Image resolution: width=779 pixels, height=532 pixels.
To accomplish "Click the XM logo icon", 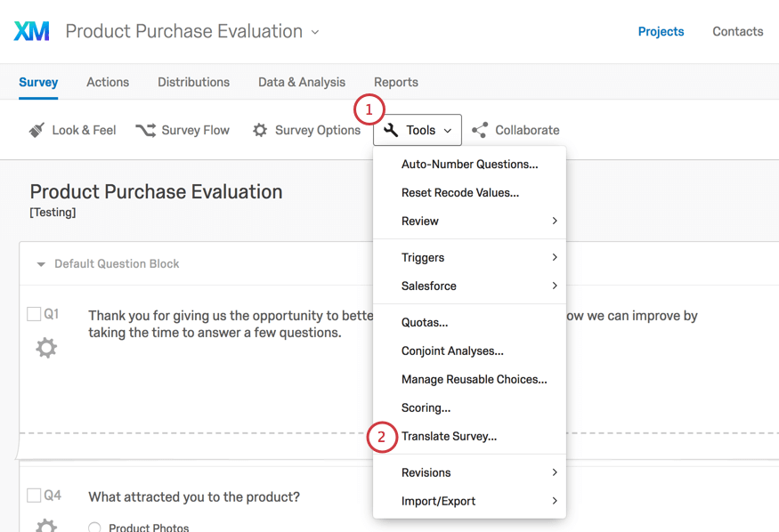I will coord(32,32).
